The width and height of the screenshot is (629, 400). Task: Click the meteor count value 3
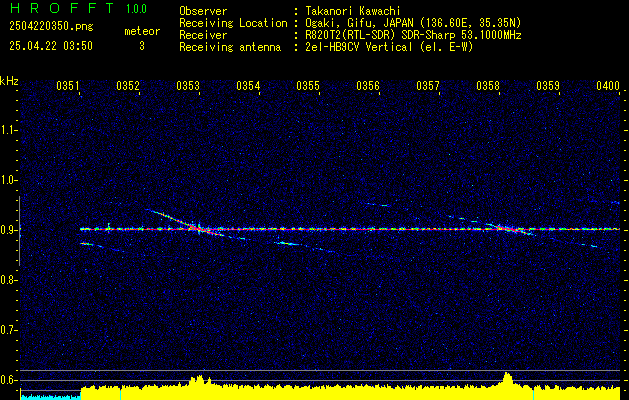click(x=142, y=46)
